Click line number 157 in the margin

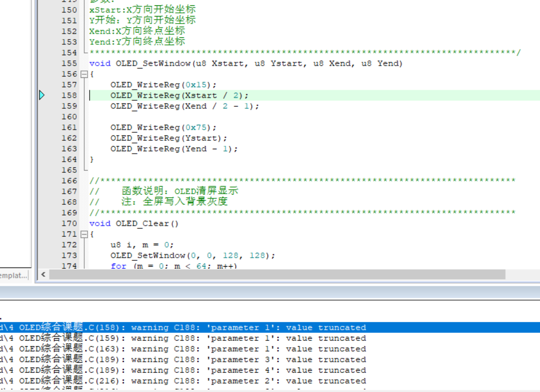tap(69, 85)
